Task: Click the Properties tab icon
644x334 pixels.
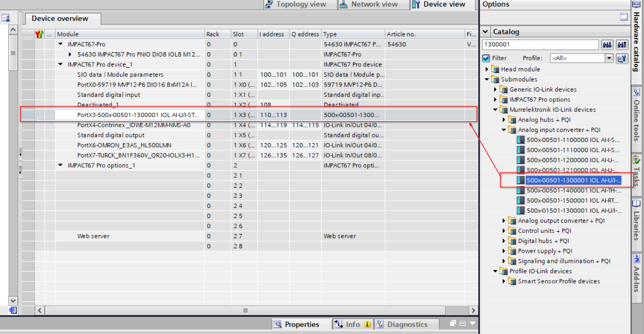Action: coord(277,324)
